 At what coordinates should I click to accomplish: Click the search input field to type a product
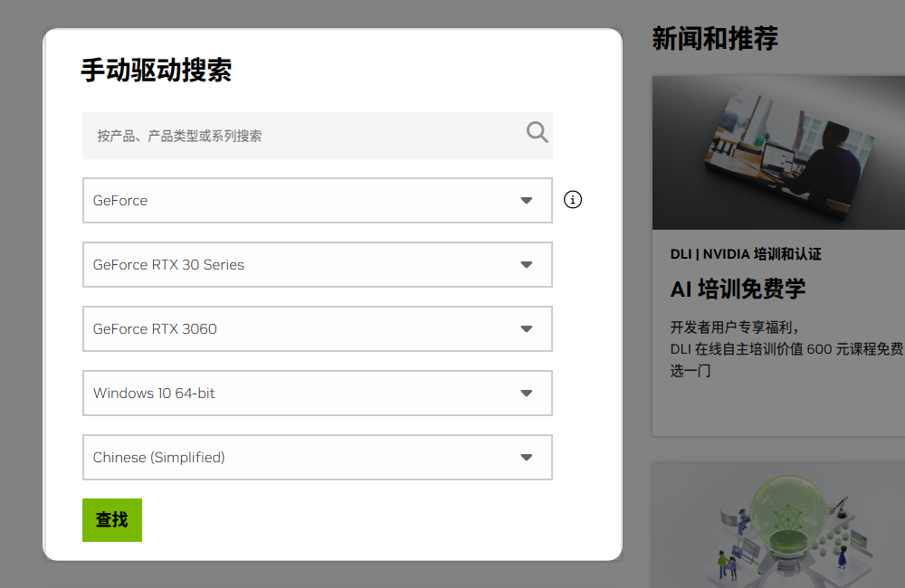(299, 134)
